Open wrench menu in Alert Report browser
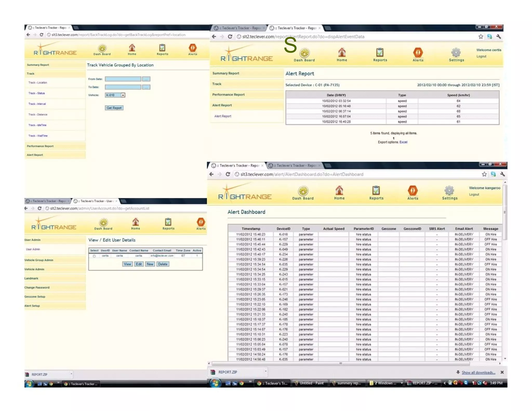Screen dimensions: 532x411 pyautogui.click(x=498, y=37)
